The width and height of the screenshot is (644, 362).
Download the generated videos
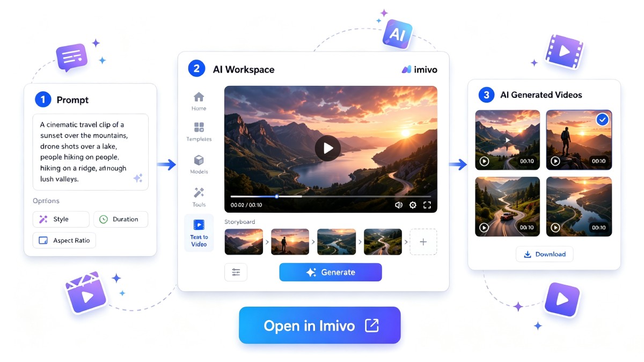point(544,254)
